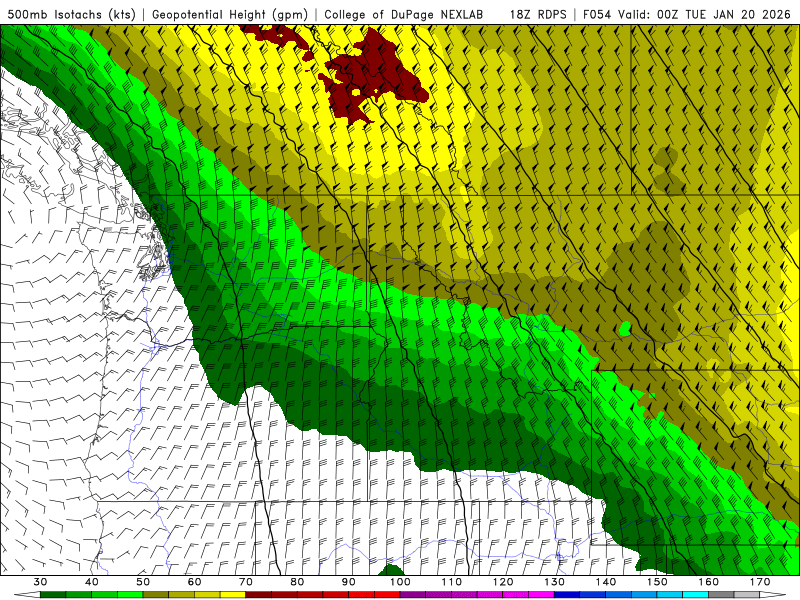Click the "500mb Isotachs (kts)" title text
The width and height of the screenshot is (800, 600).
point(71,14)
